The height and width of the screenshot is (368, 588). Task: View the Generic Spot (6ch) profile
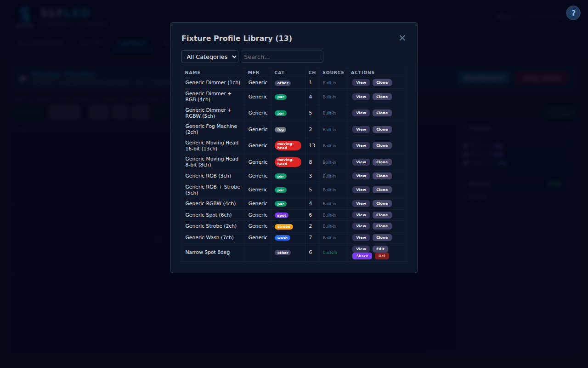coord(361,215)
